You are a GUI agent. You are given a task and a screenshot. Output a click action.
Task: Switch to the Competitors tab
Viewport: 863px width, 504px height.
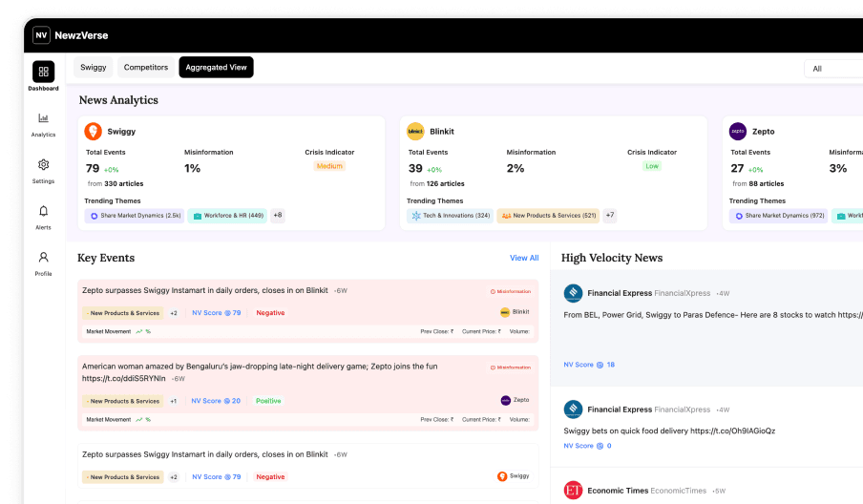pyautogui.click(x=146, y=67)
